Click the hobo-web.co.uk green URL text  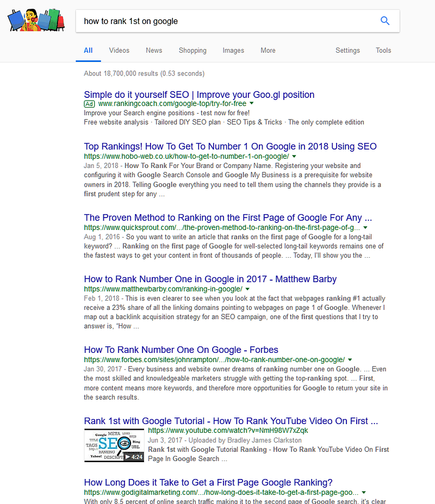point(187,156)
